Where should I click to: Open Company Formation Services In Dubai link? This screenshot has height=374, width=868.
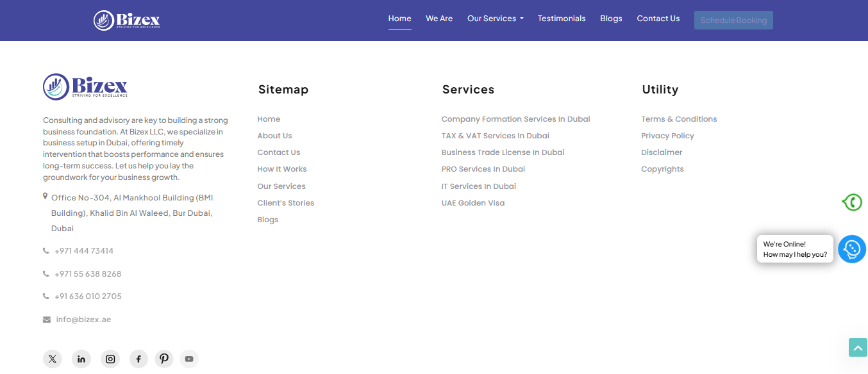pos(516,119)
